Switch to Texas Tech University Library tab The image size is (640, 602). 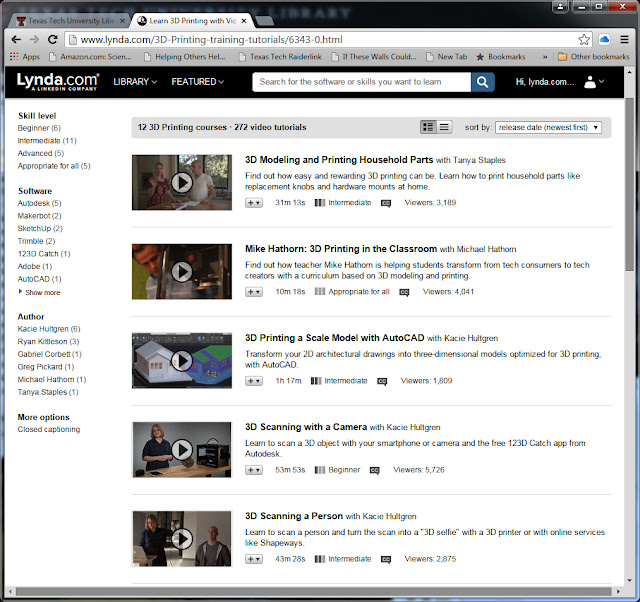(x=69, y=20)
